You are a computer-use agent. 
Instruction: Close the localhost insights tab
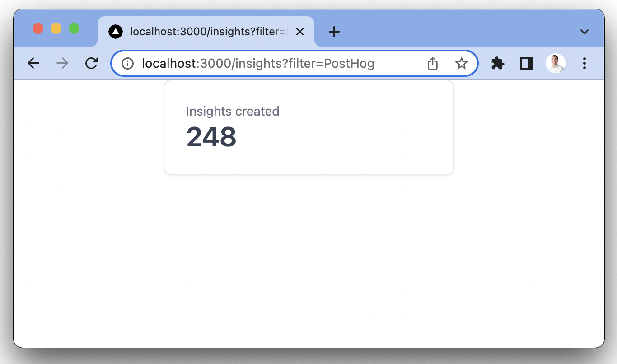pos(300,32)
